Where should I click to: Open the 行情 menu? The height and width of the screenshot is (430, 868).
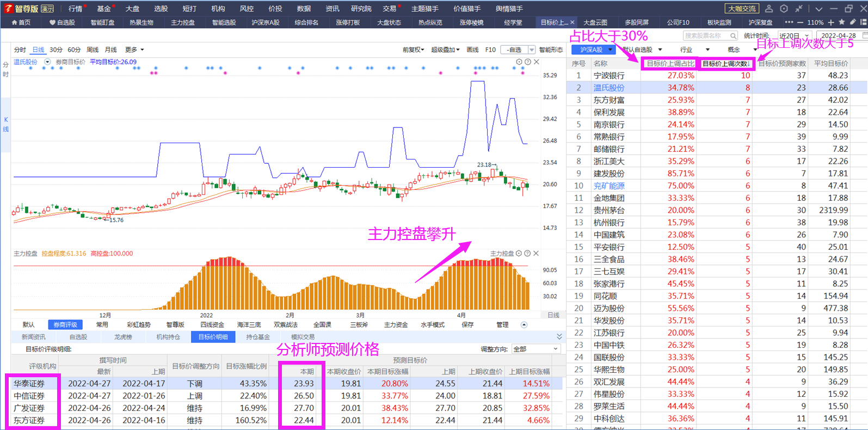pyautogui.click(x=75, y=9)
